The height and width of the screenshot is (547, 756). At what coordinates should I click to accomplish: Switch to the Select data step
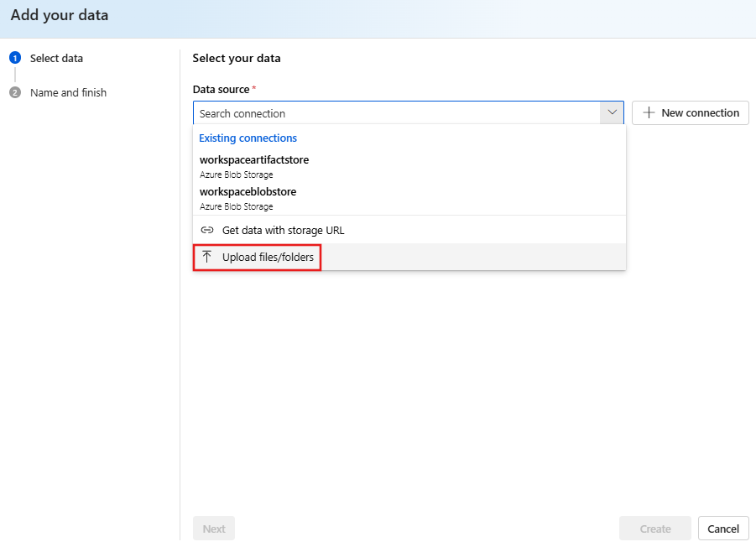tap(55, 58)
